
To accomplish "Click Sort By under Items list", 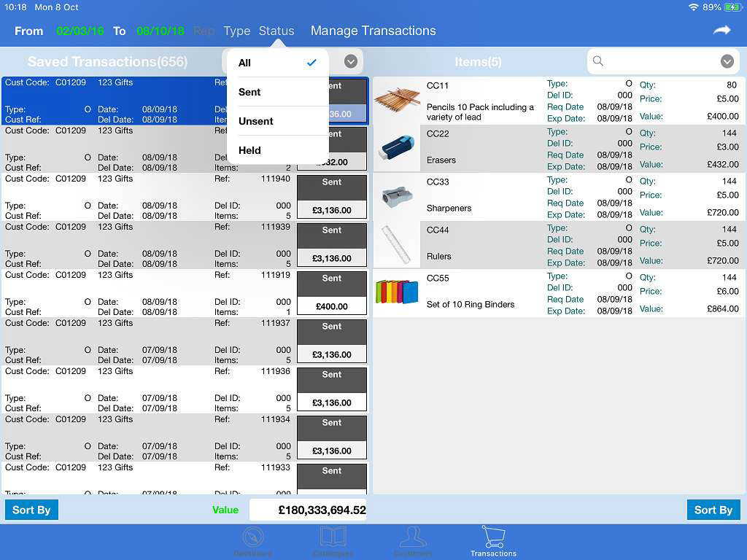I will pos(713,510).
